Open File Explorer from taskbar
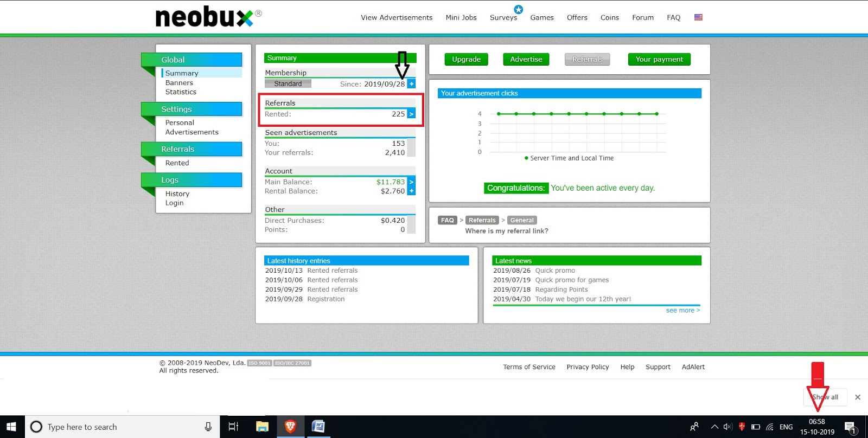 (x=262, y=427)
